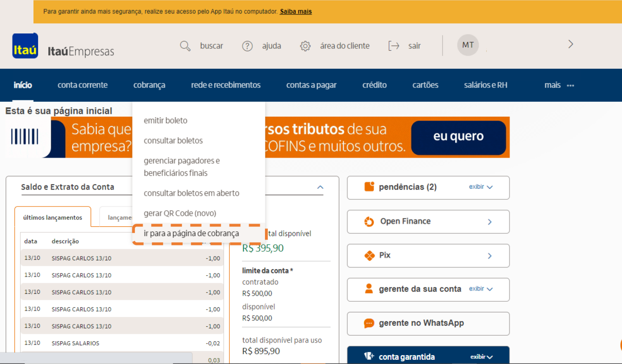
Task: Click the ajuda question mark icon
Action: pyautogui.click(x=247, y=46)
